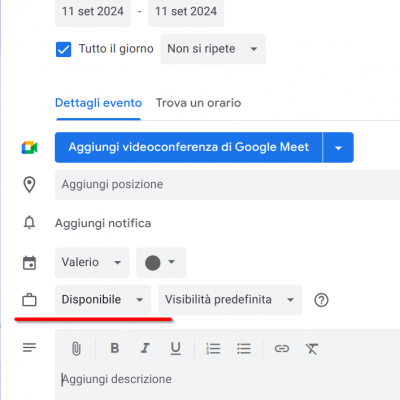Click Aggiungi videoconferenza di Google Meet
This screenshot has height=400, width=400.
click(x=189, y=147)
